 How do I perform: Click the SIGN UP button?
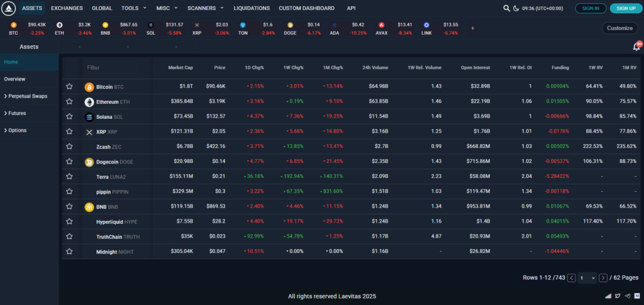click(x=626, y=8)
